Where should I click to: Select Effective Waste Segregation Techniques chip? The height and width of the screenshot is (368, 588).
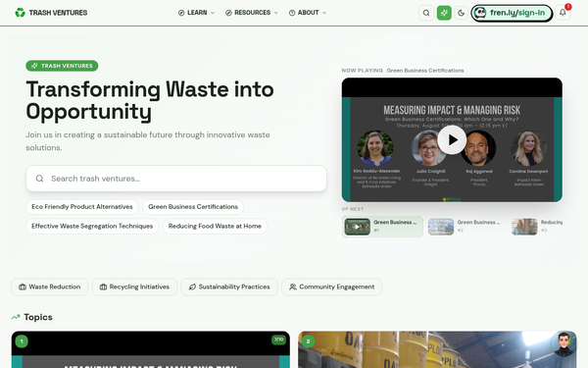point(92,226)
